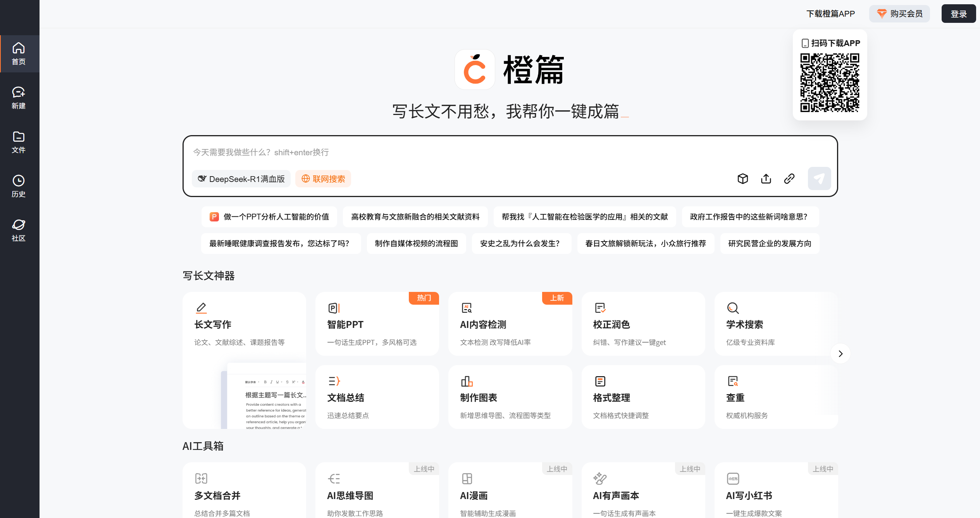Viewport: 980px width, 518px height.
Task: Click the 下载橙篇APP link
Action: 830,14
